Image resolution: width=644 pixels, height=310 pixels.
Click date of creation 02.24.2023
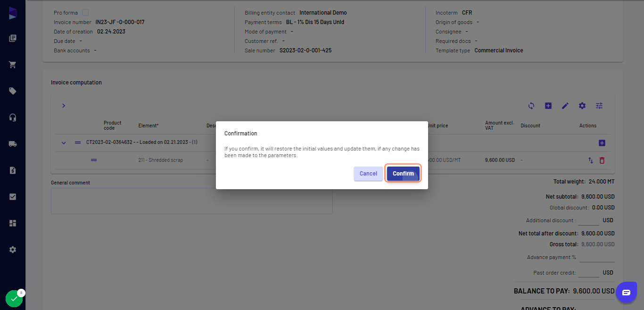pos(111,32)
